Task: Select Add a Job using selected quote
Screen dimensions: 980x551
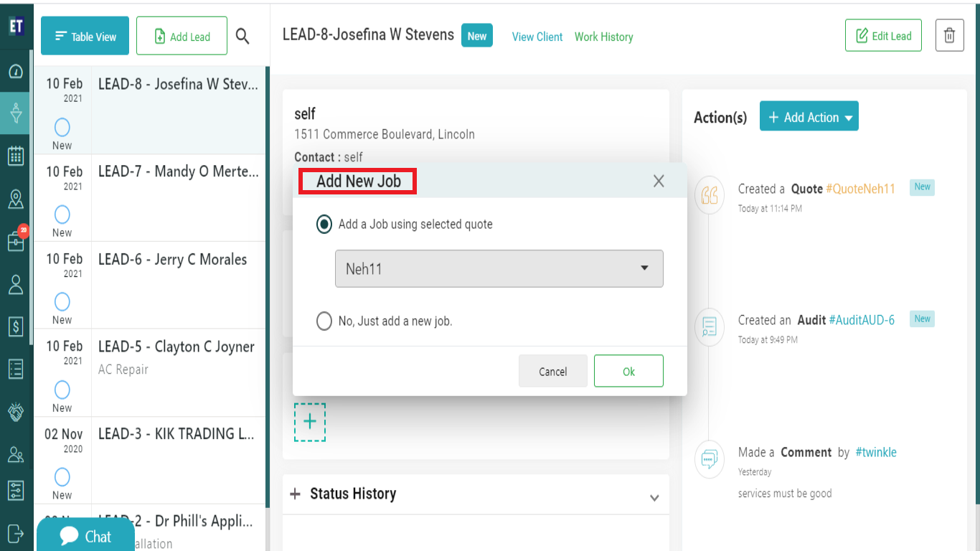Action: tap(324, 224)
